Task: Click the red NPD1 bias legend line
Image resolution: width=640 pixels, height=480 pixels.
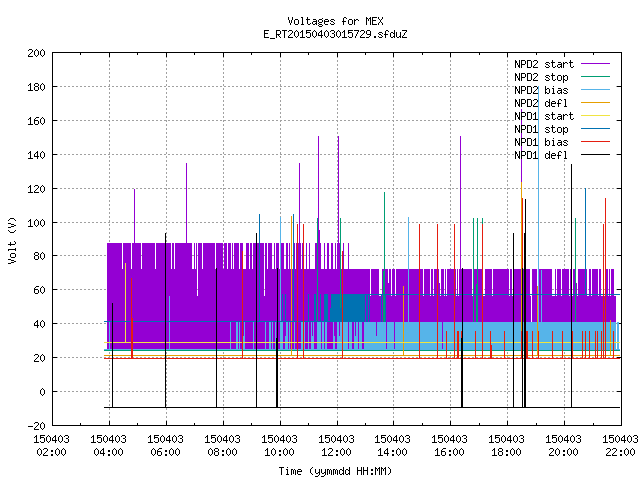Action: [596, 142]
